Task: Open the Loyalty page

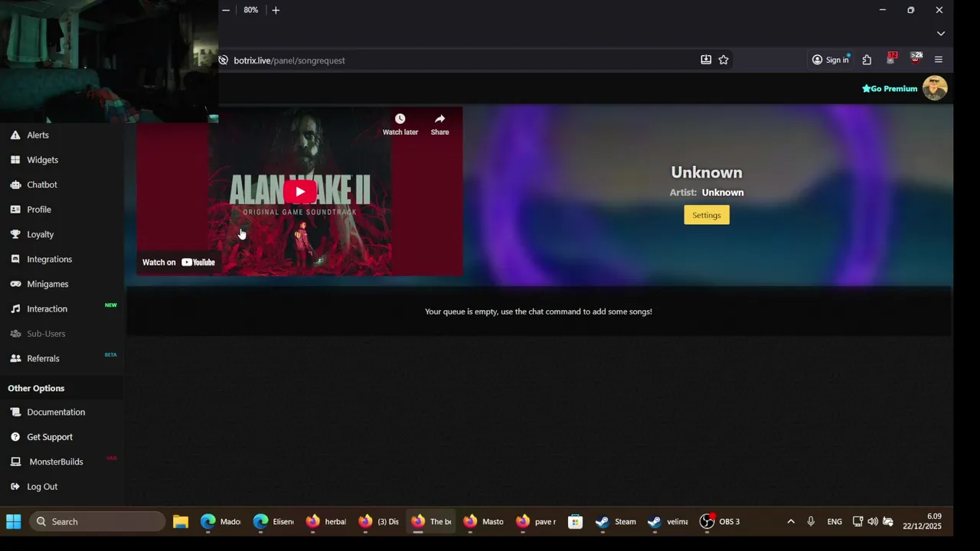Action: pos(41,234)
